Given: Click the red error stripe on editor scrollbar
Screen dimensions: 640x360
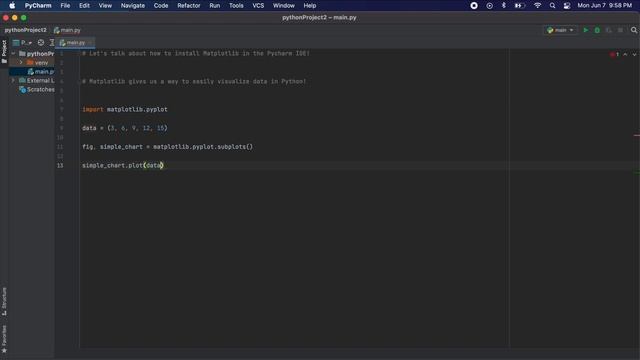Looking at the screenshot, I should click(637, 136).
